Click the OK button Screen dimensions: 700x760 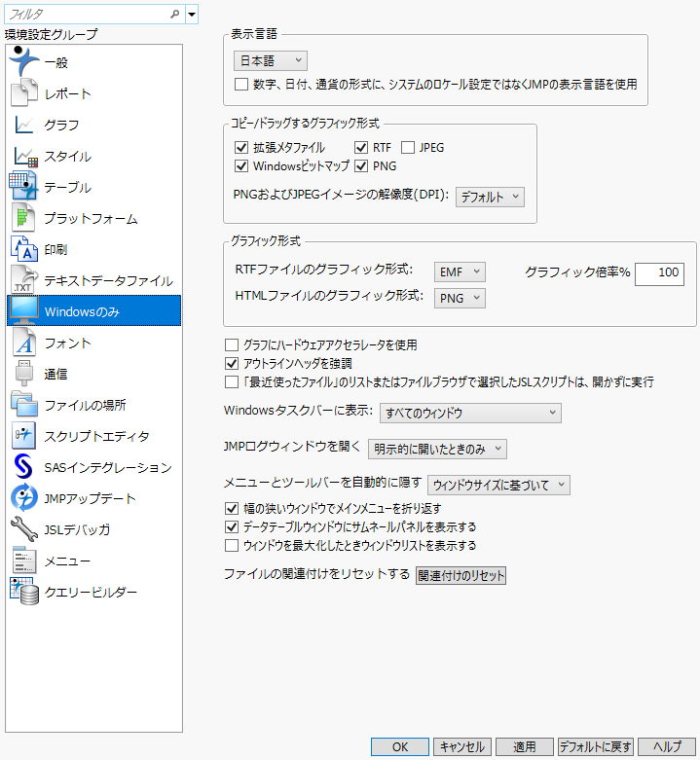coord(400,747)
